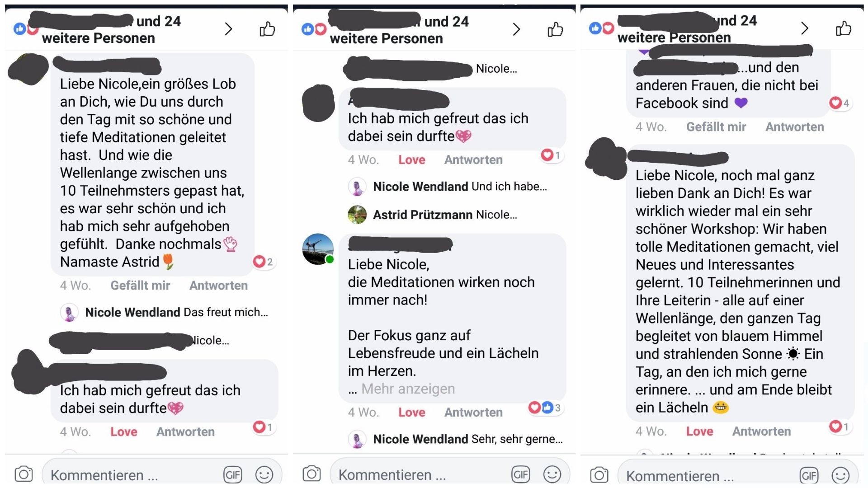Tap Antworten under the 'Meditationen wirken' comment
Image resolution: width=868 pixels, height=488 pixels.
click(x=473, y=412)
